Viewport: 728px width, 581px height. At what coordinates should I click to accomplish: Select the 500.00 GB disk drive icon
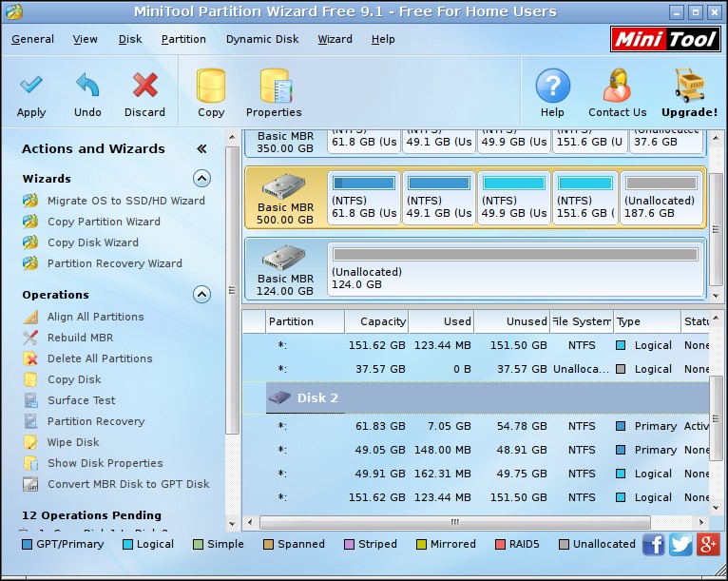coord(284,185)
